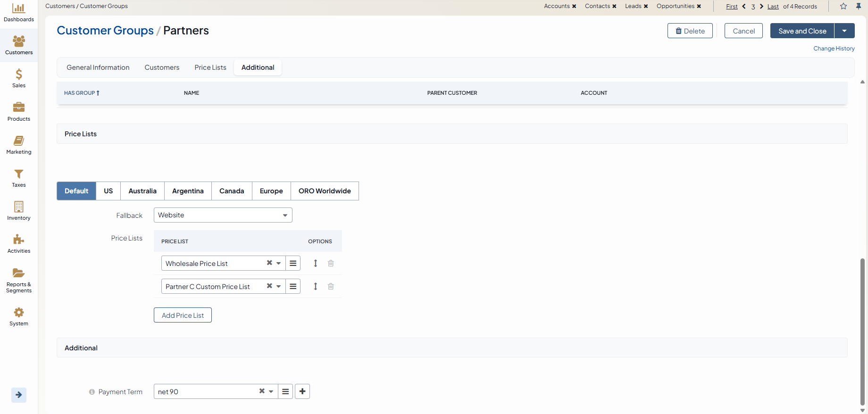Open the Dashboards sidebar menu
This screenshot has height=414, width=868.
[x=19, y=13]
